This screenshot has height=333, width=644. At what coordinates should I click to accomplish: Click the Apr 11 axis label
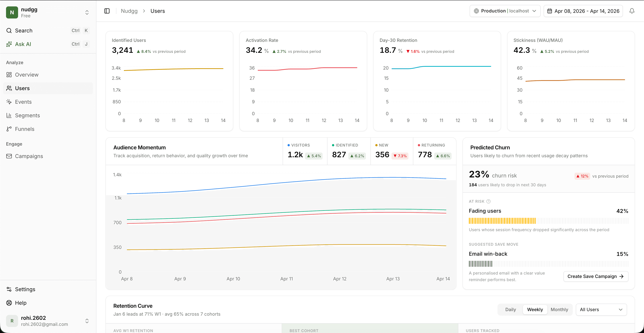click(x=286, y=279)
